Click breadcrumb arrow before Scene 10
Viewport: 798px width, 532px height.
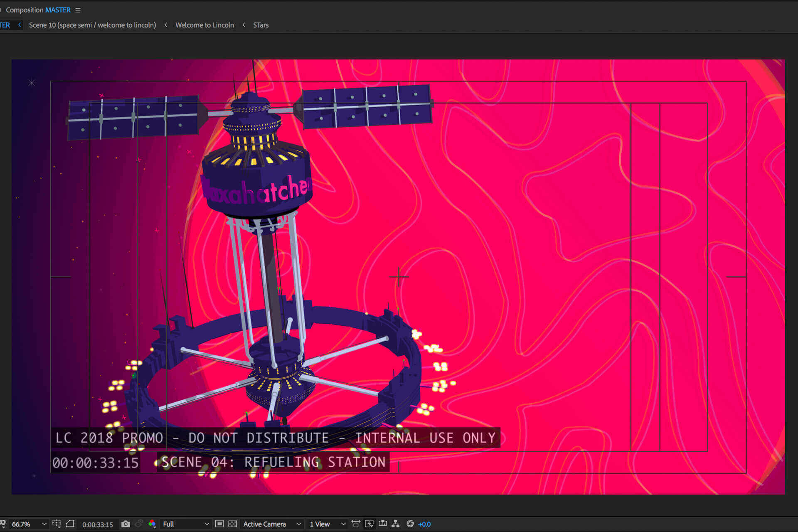coord(19,25)
